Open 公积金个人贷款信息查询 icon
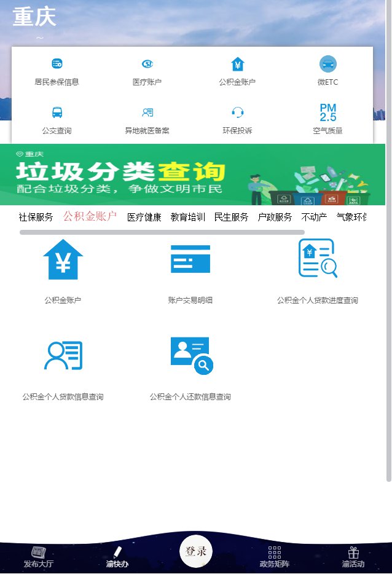 click(x=63, y=355)
